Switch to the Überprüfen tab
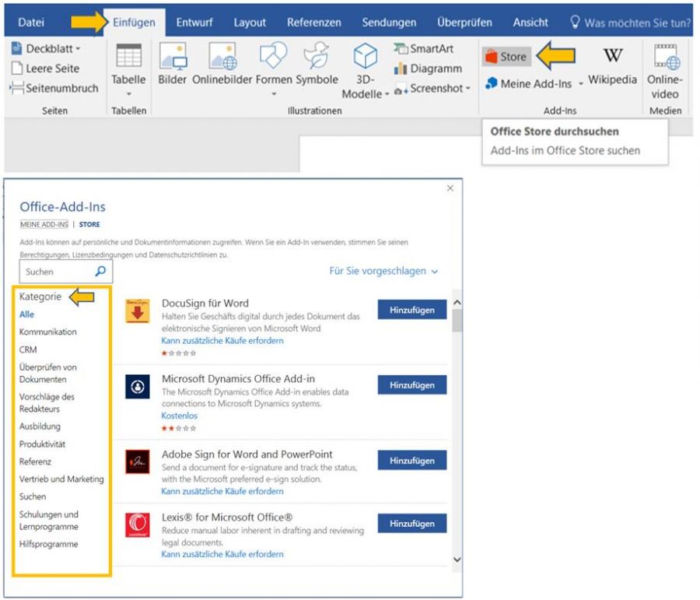Image resolution: width=700 pixels, height=600 pixels. [x=464, y=23]
